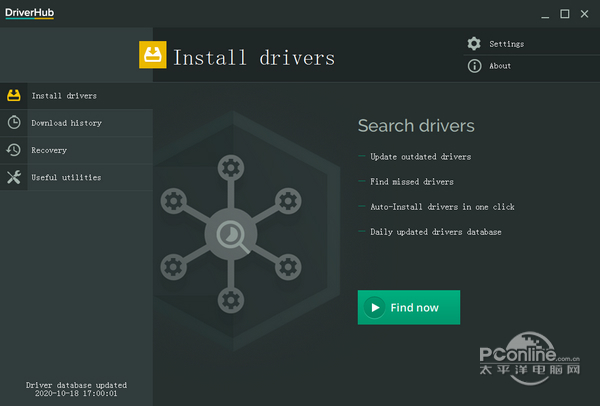Click the About info circle icon

(474, 66)
